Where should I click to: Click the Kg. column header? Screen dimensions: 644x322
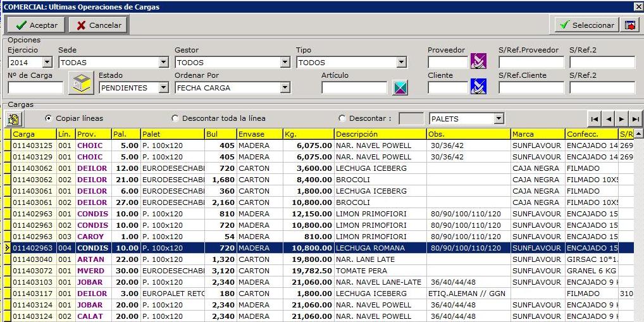309,134
